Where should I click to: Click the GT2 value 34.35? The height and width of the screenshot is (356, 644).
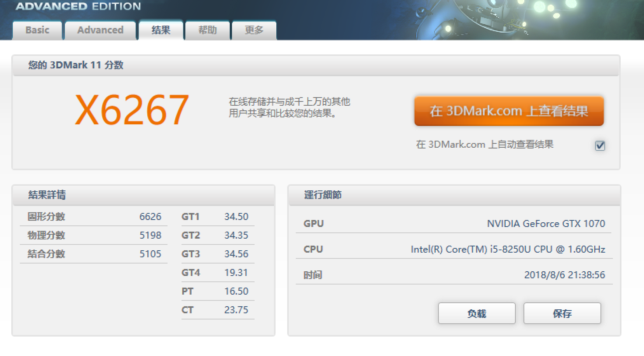point(236,235)
